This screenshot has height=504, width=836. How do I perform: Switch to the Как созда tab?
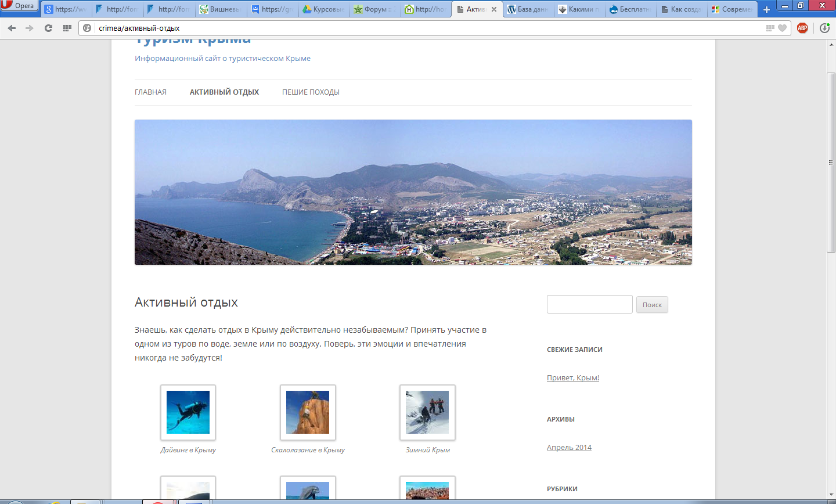click(682, 9)
